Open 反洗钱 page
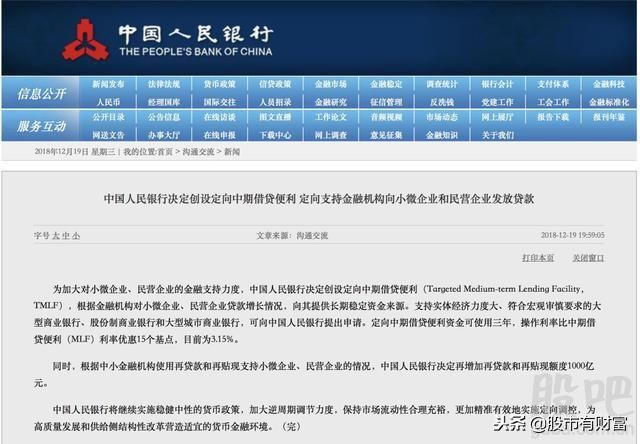This screenshot has height=444, width=640. pyautogui.click(x=442, y=102)
